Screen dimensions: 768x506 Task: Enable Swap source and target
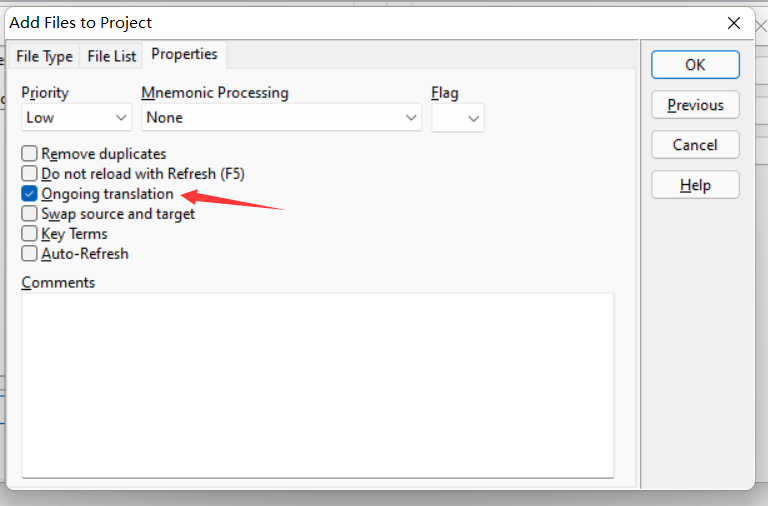point(30,214)
